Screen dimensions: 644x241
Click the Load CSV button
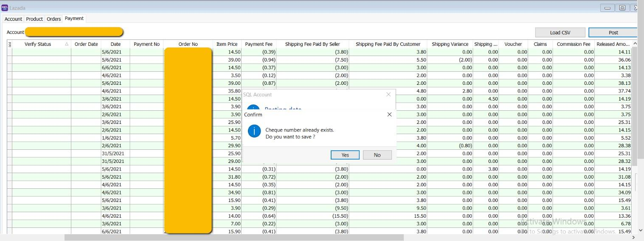(x=560, y=33)
